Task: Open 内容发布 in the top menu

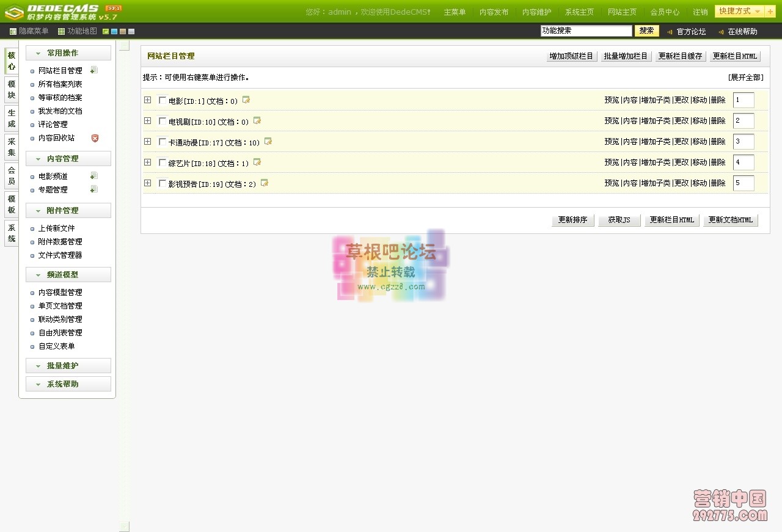Action: pyautogui.click(x=494, y=12)
